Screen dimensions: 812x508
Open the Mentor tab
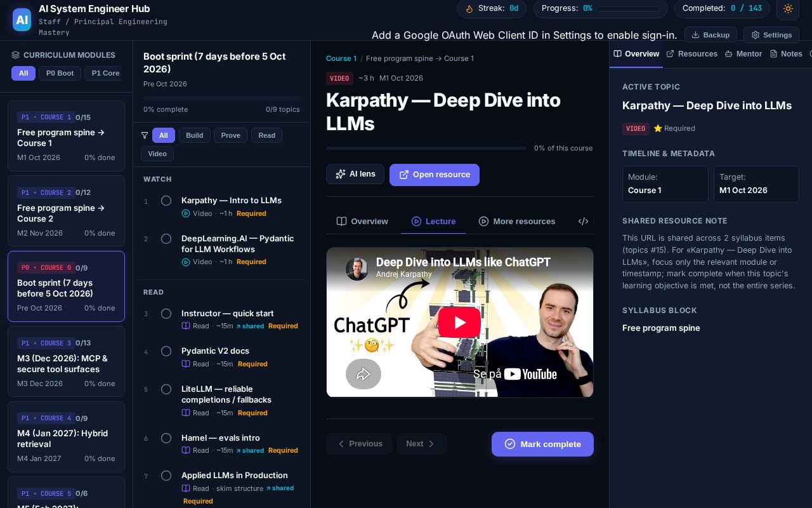click(743, 54)
